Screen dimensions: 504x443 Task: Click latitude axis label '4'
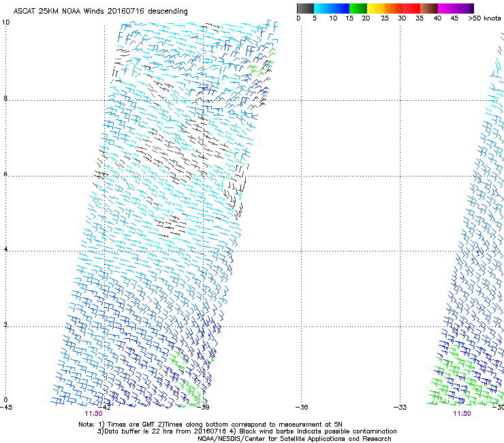pos(5,249)
